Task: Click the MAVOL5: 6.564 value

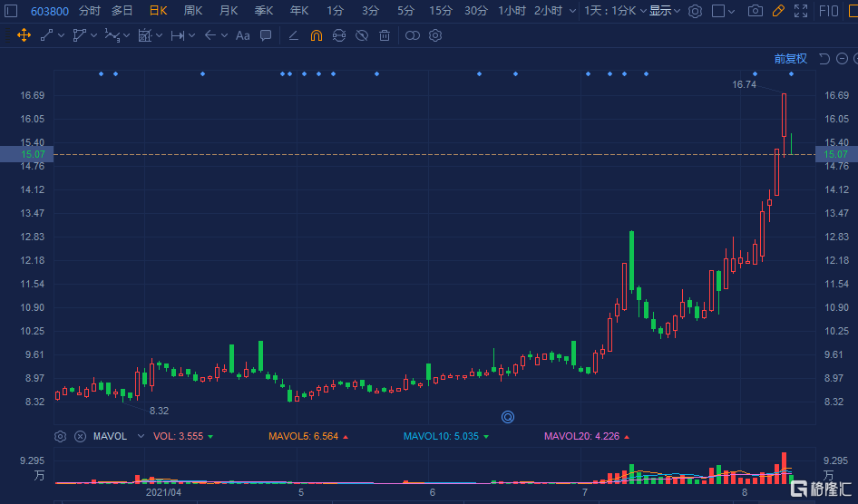Action: [x=304, y=436]
